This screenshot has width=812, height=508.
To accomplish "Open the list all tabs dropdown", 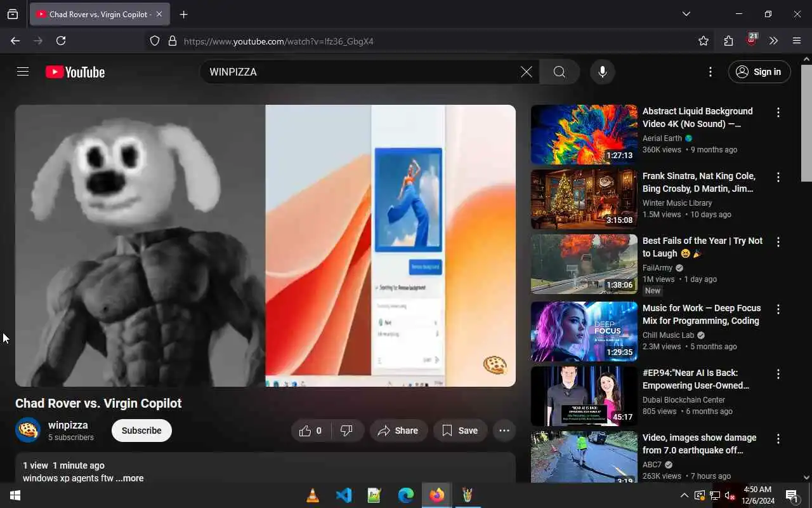I will point(686,14).
